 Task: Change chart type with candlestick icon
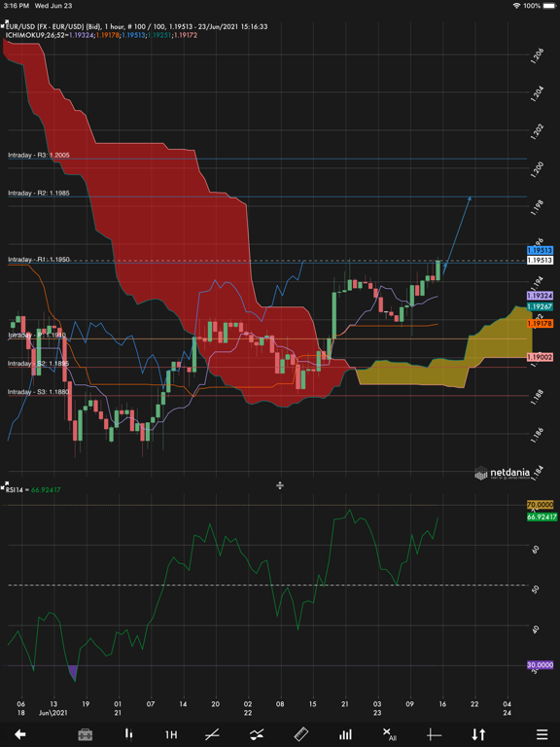tap(128, 734)
